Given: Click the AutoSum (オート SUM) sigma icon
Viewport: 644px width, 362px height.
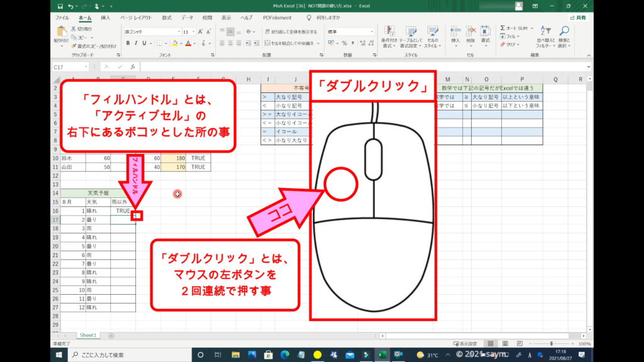Looking at the screenshot, I should pos(503,28).
